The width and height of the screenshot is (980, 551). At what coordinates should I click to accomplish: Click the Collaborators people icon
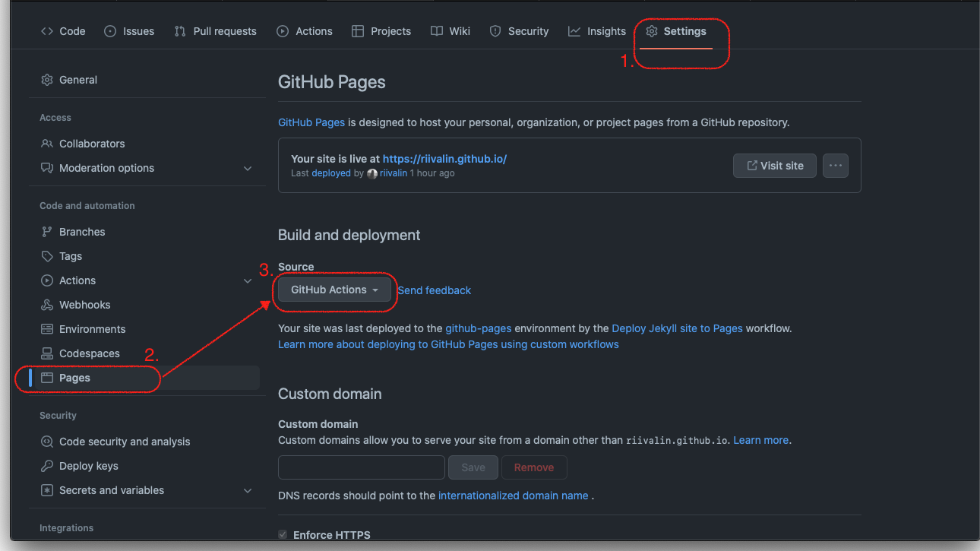pyautogui.click(x=47, y=144)
